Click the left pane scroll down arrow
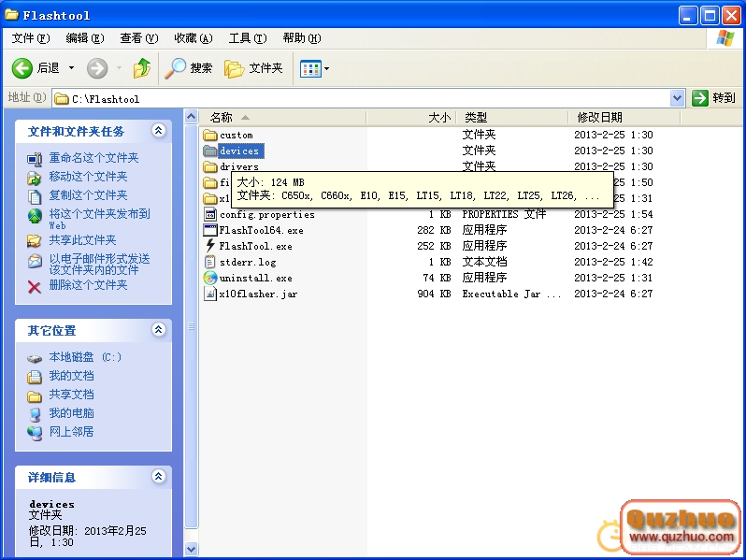The image size is (746, 560). pyautogui.click(x=192, y=549)
